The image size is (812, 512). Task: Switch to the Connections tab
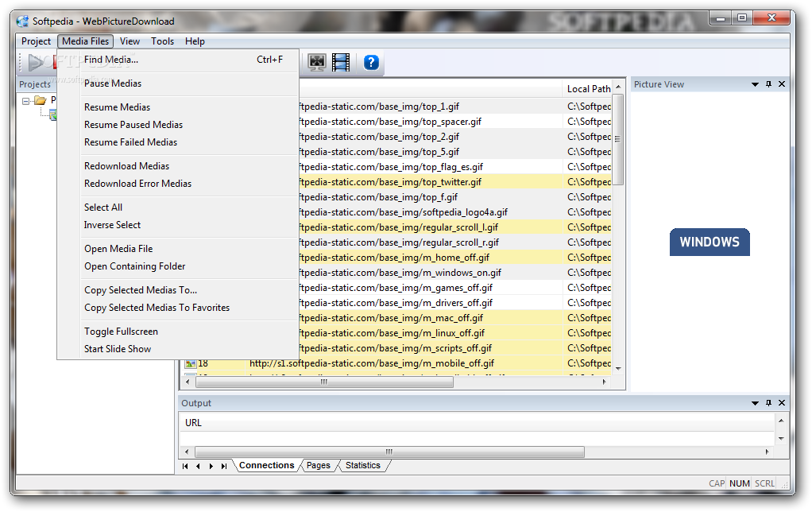pyautogui.click(x=266, y=465)
